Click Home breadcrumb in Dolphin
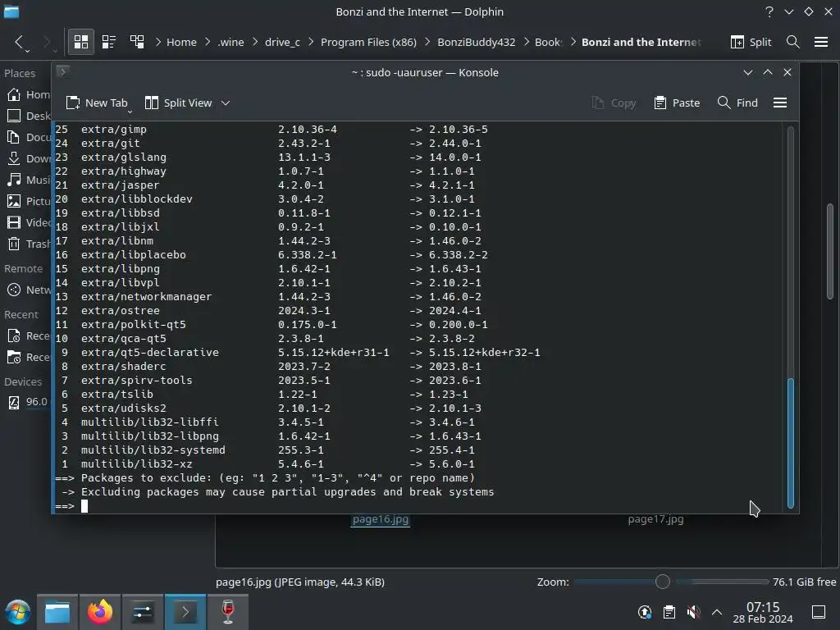The height and width of the screenshot is (630, 840). (x=181, y=42)
